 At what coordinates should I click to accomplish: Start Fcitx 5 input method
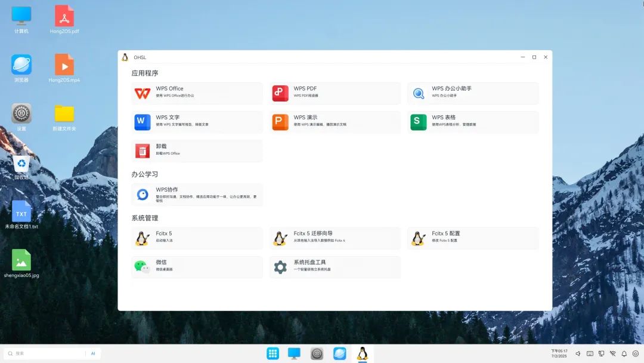tap(197, 238)
